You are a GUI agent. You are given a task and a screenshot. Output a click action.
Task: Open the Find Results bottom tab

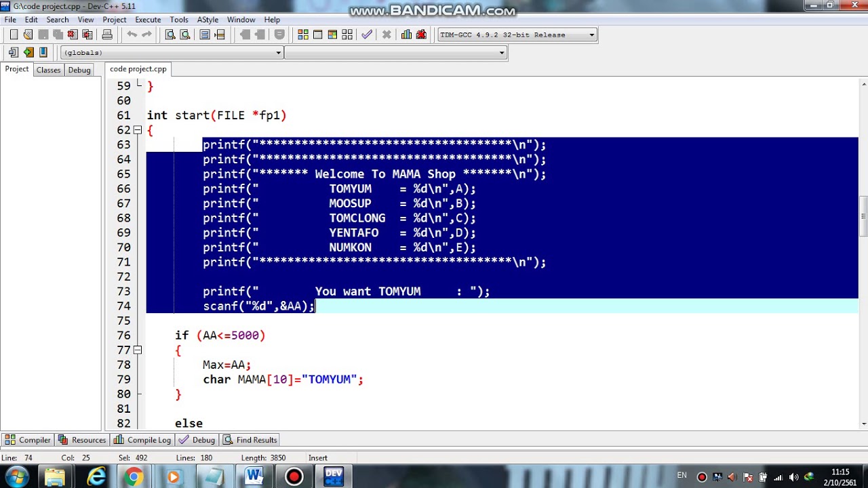point(250,440)
